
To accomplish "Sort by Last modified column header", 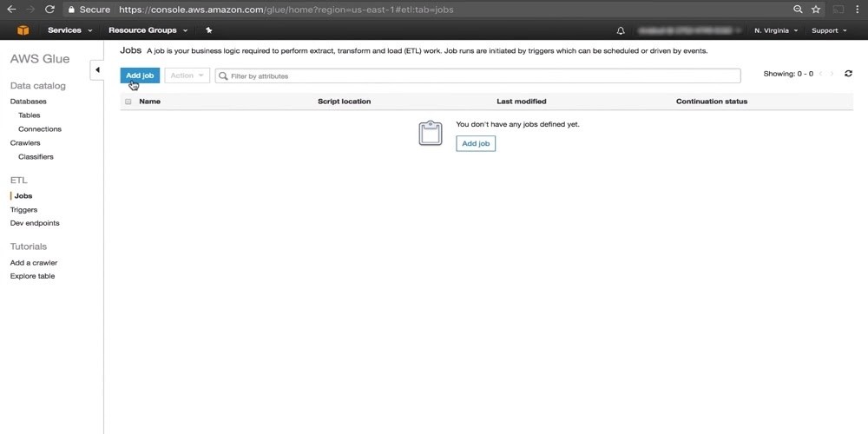I will (x=521, y=102).
